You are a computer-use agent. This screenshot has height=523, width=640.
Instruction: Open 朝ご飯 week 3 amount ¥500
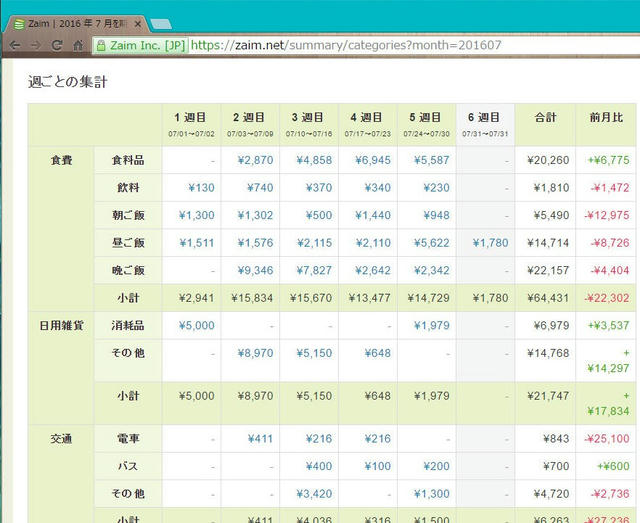tap(319, 215)
